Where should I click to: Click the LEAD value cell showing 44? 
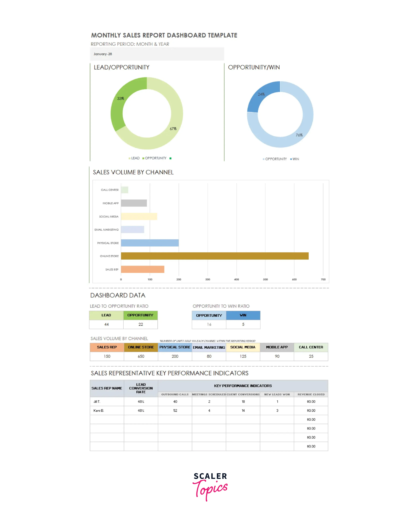tap(106, 325)
